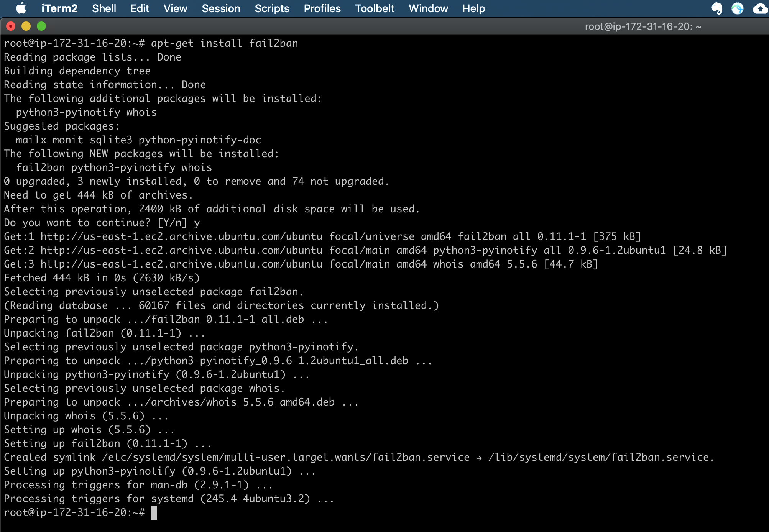Viewport: 769px width, 532px height.
Task: Click '0 upgraded, 3 newly installed' line
Action: tap(197, 181)
